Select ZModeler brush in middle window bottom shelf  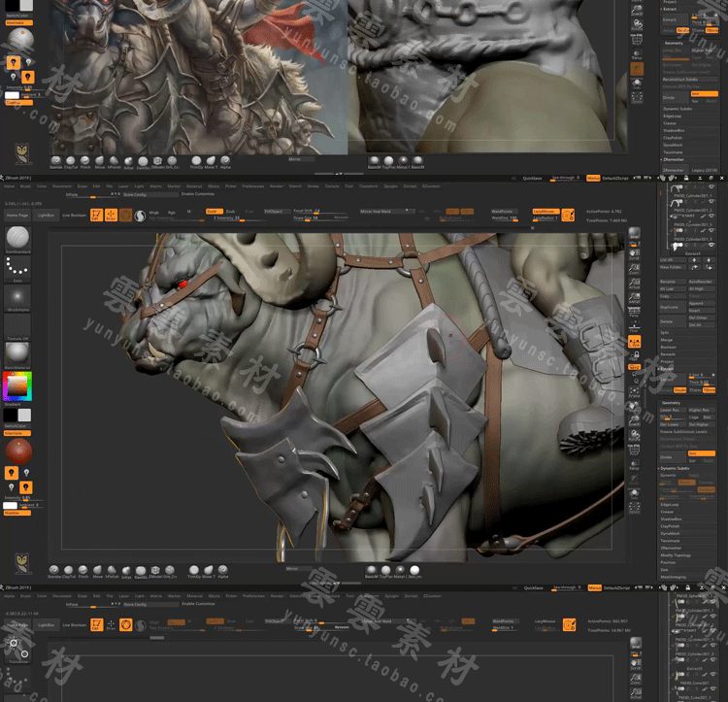[x=155, y=570]
